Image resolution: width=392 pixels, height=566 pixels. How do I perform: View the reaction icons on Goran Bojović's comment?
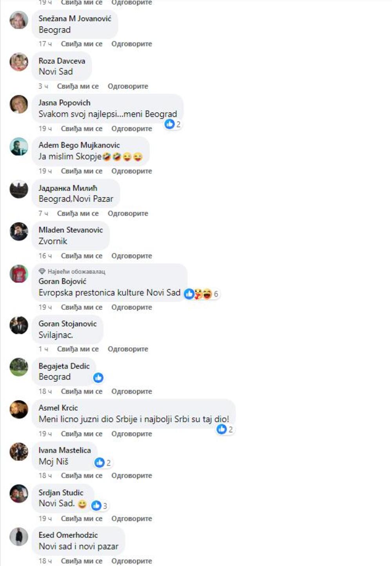click(x=201, y=294)
